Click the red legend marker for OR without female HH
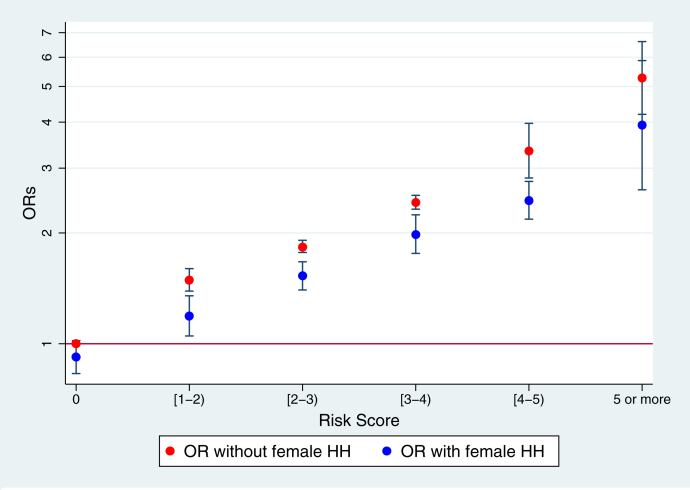690x490 pixels. click(174, 452)
